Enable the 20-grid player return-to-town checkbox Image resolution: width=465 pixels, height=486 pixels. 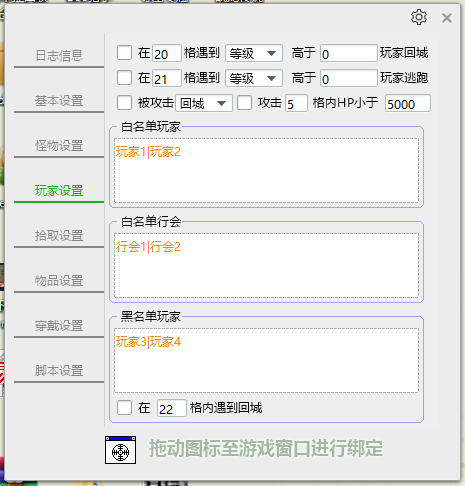pyautogui.click(x=124, y=53)
